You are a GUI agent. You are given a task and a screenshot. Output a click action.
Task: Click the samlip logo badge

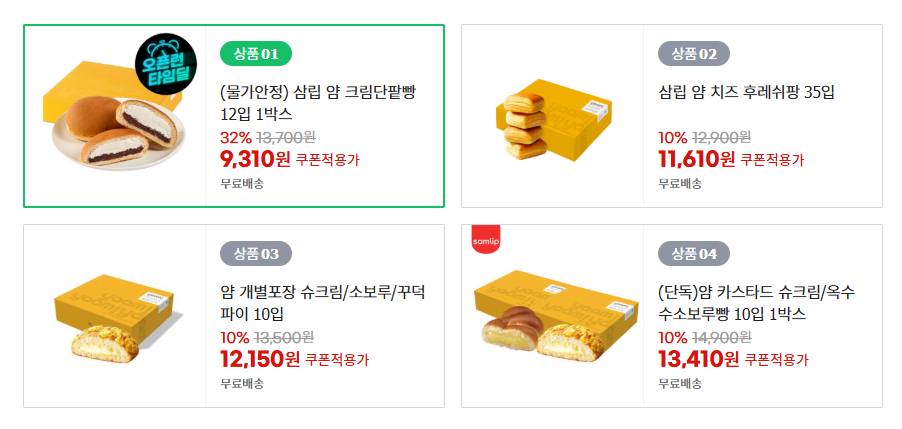pyautogui.click(x=485, y=241)
